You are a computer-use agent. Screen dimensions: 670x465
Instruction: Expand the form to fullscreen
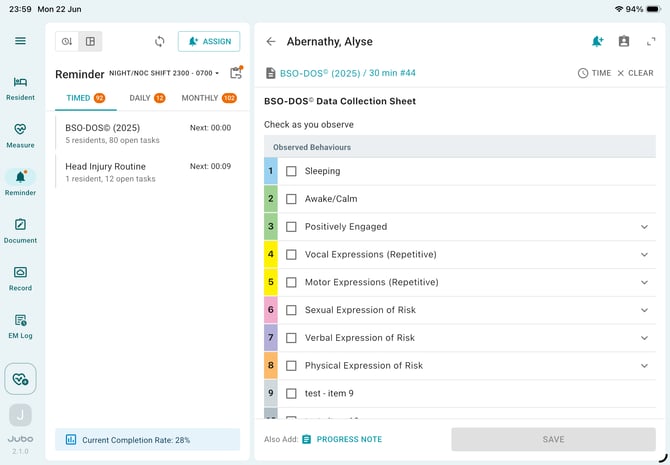651,41
